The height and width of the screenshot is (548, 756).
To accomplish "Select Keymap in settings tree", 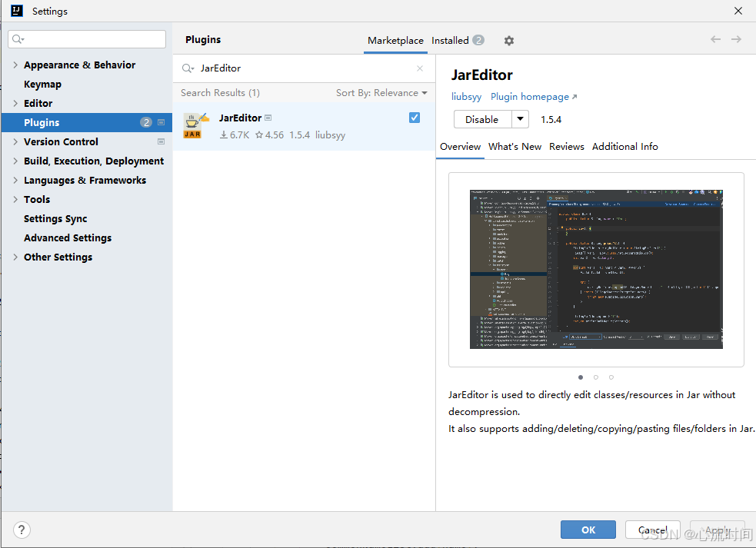I will pyautogui.click(x=42, y=84).
